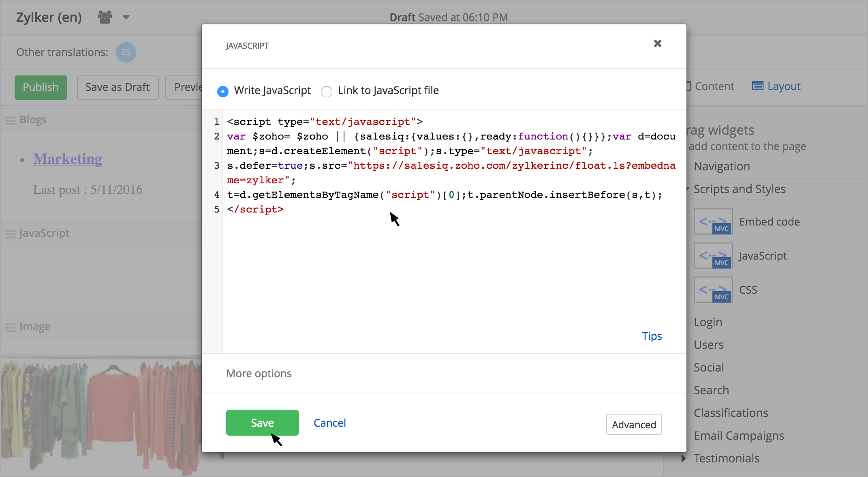Viewport: 868px width, 477px height.
Task: Click the green Save button
Action: tap(262, 423)
